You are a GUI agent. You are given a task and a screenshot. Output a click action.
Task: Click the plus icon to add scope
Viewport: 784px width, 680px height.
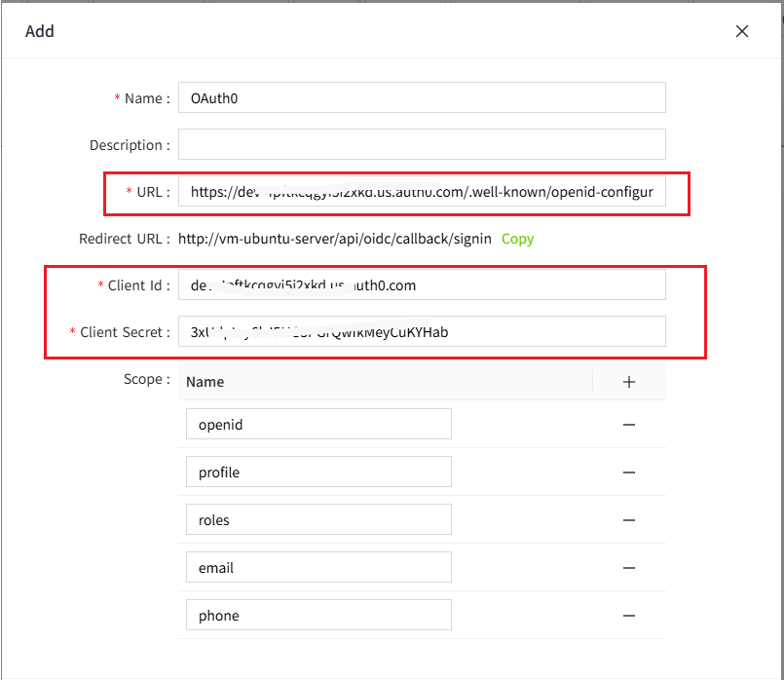pos(629,382)
